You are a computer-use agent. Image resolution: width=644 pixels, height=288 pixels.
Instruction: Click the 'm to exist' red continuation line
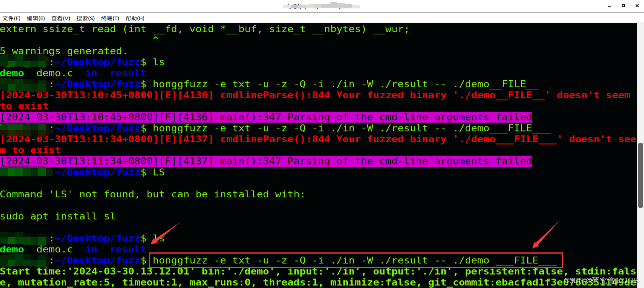click(x=31, y=150)
